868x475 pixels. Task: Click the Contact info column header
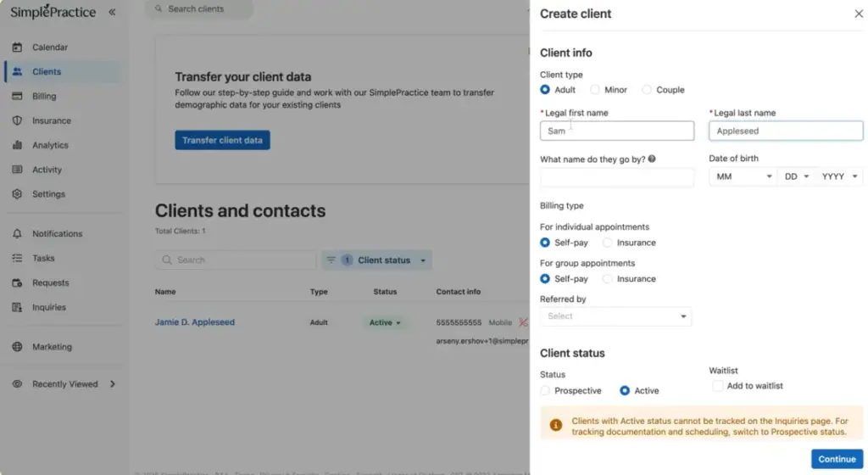[x=458, y=292]
